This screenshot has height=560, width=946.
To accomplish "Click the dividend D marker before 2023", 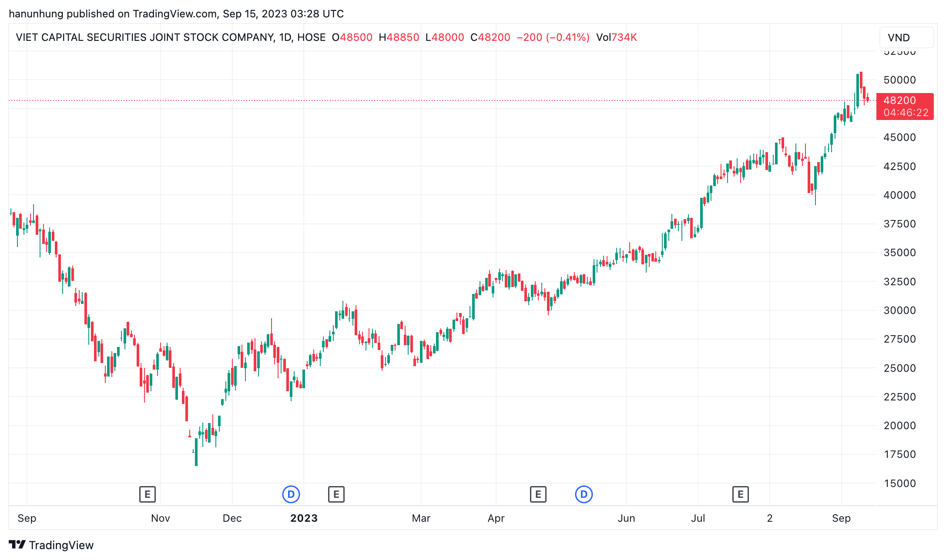I will coord(291,494).
